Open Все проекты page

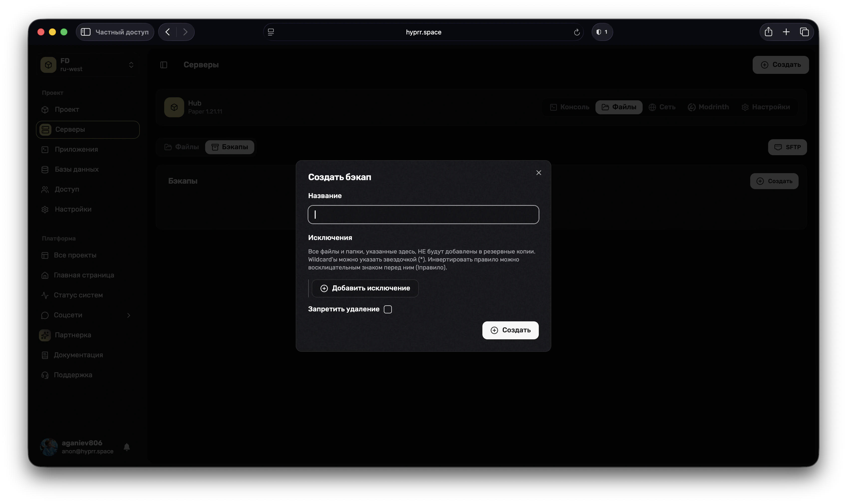(88, 255)
